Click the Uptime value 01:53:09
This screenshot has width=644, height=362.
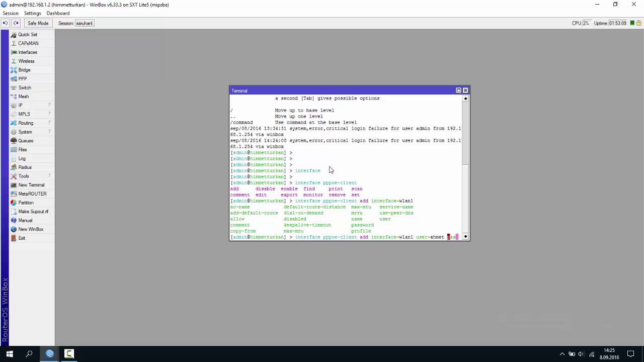[x=617, y=23]
